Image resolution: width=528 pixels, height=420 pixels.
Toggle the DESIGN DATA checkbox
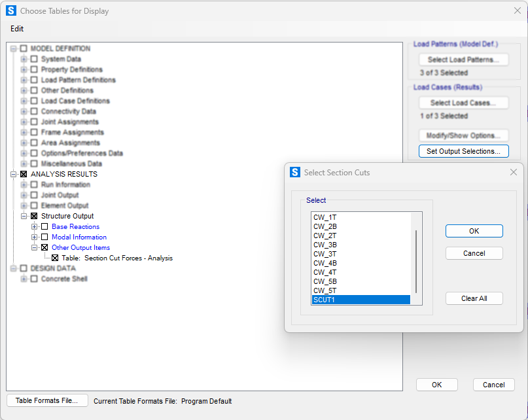(x=24, y=268)
